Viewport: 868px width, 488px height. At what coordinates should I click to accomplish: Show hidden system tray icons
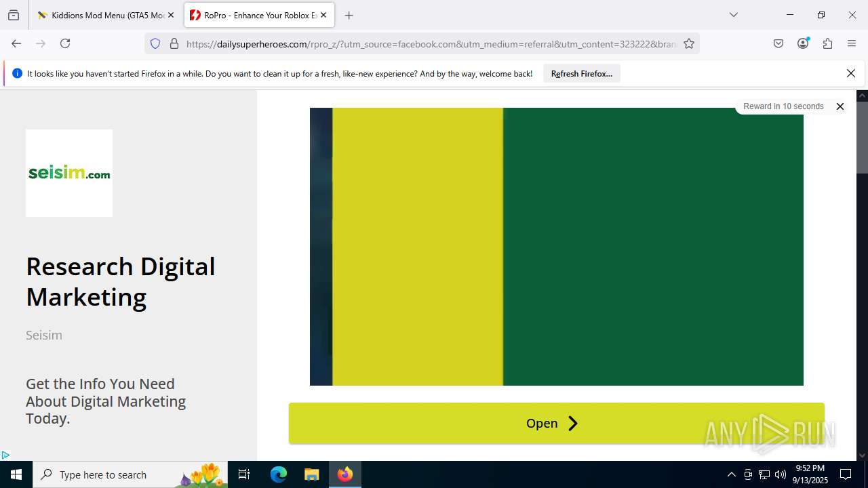731,474
